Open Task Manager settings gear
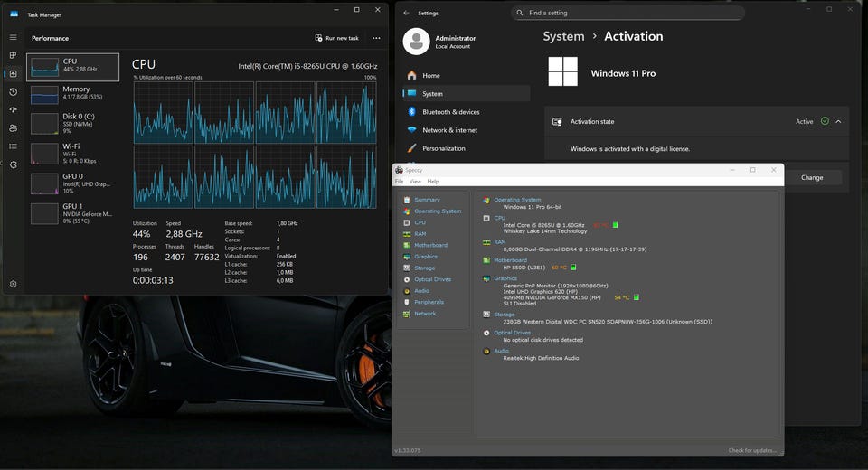The width and height of the screenshot is (868, 470). point(14,284)
